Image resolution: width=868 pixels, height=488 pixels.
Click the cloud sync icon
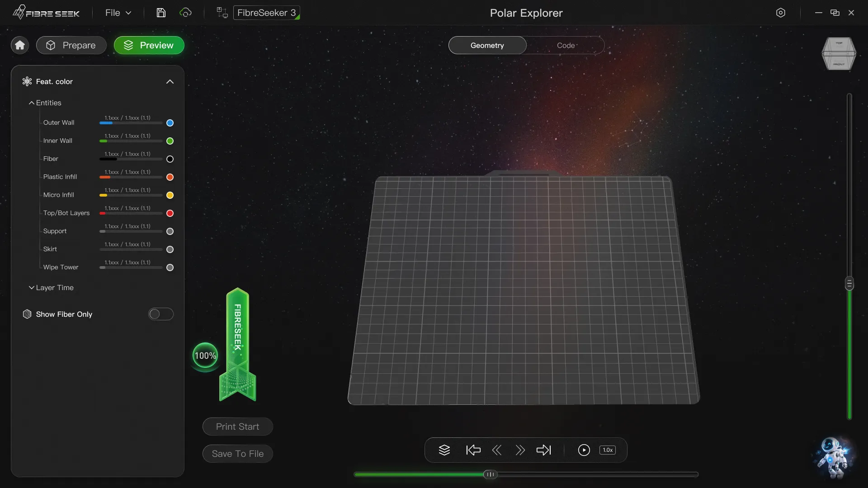(185, 13)
